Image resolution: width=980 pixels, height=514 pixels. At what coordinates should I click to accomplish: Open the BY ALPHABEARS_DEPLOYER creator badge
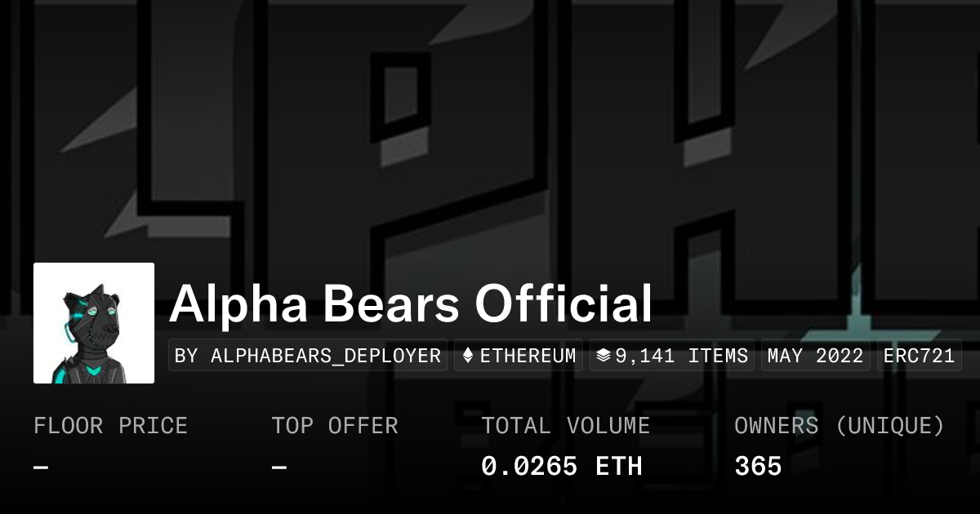pyautogui.click(x=308, y=356)
